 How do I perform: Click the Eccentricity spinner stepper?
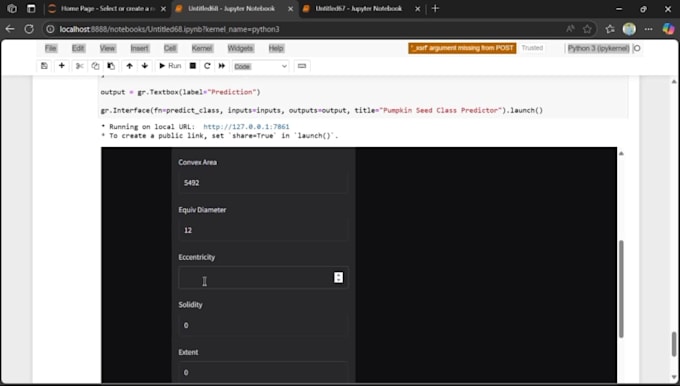pos(338,278)
